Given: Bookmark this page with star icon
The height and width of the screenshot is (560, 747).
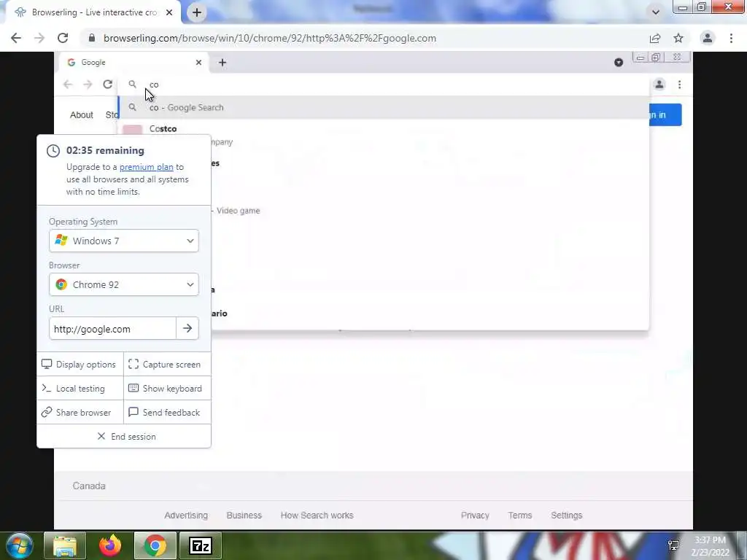Looking at the screenshot, I should coord(678,38).
